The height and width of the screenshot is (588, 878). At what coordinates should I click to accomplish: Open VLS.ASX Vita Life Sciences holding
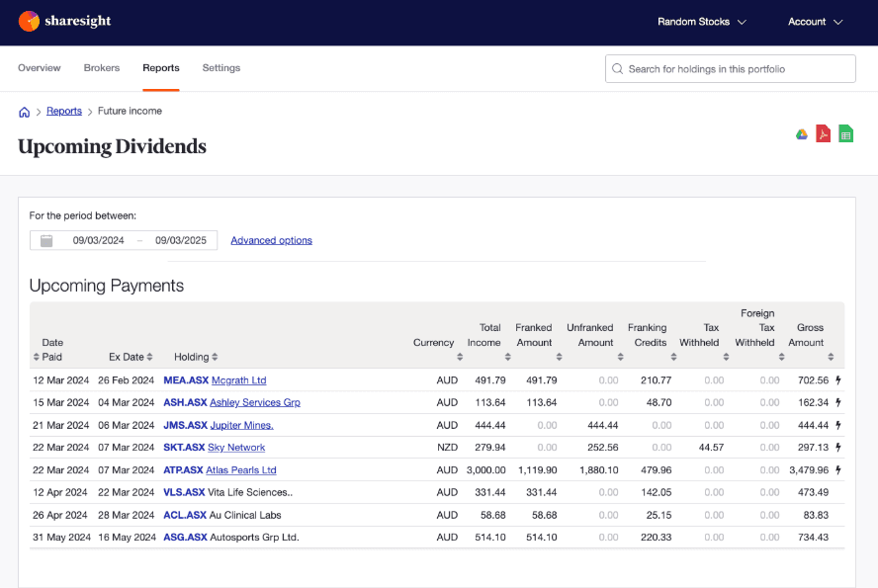click(x=227, y=492)
